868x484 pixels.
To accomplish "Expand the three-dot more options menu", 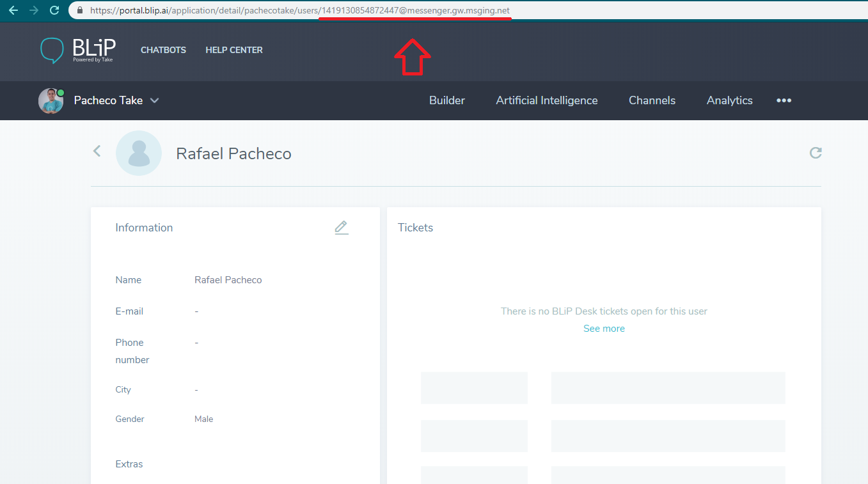I will 784,100.
